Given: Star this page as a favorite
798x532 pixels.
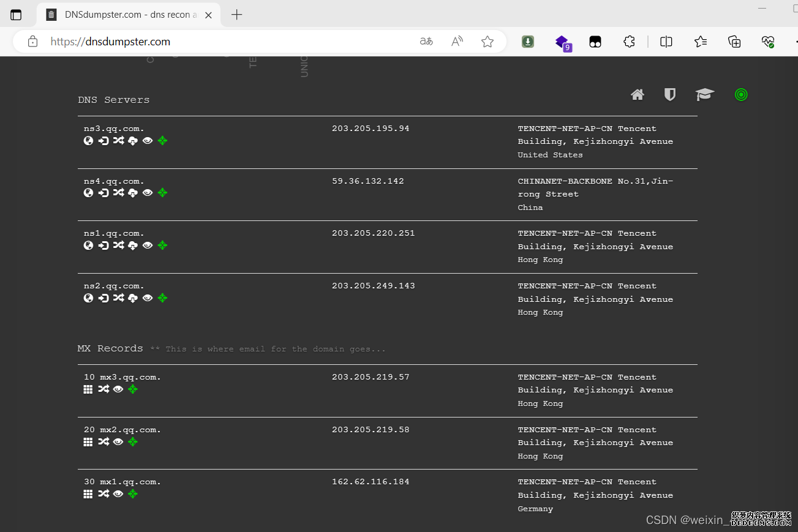Looking at the screenshot, I should [487, 42].
